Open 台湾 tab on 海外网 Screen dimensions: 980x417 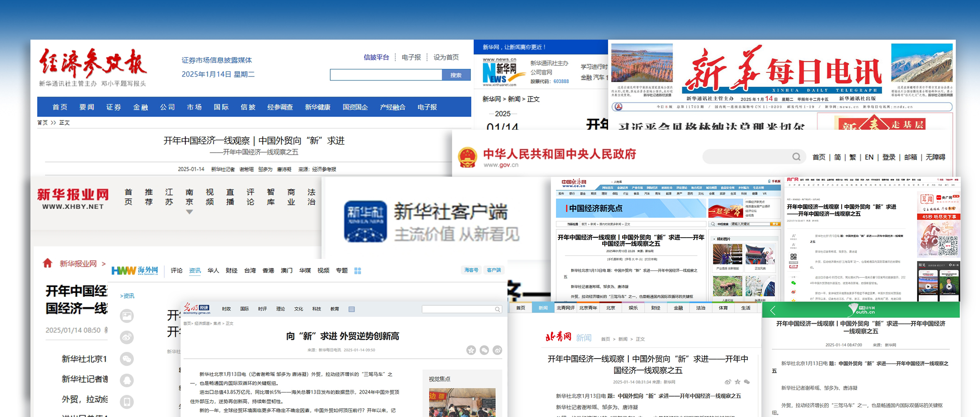pyautogui.click(x=250, y=271)
